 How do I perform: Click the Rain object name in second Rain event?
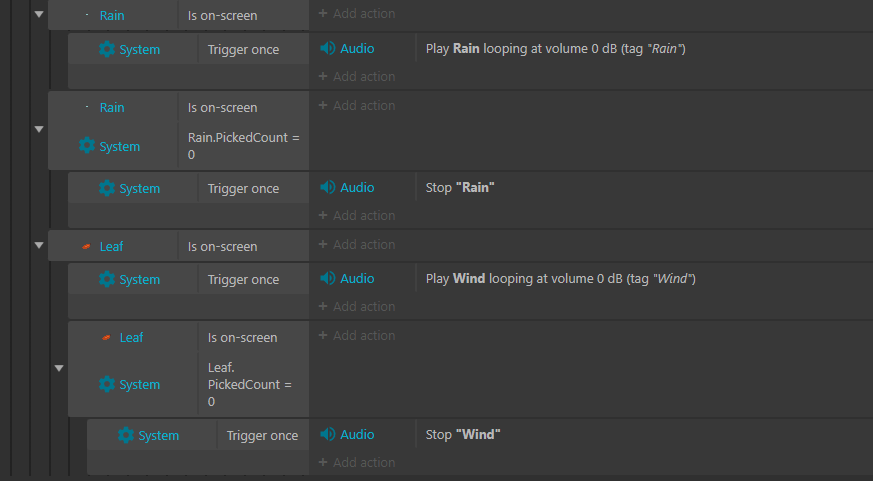pyautogui.click(x=112, y=107)
